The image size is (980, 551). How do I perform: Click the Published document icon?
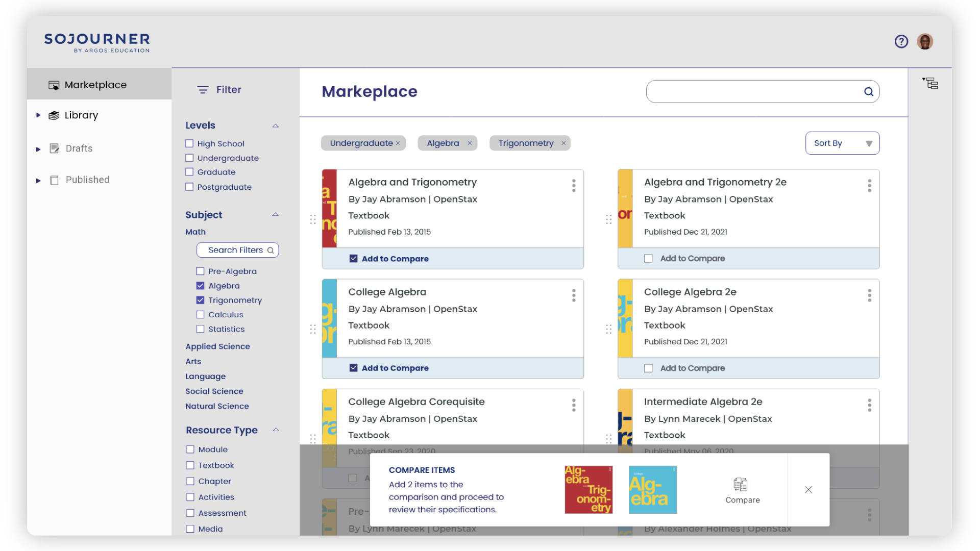point(54,180)
